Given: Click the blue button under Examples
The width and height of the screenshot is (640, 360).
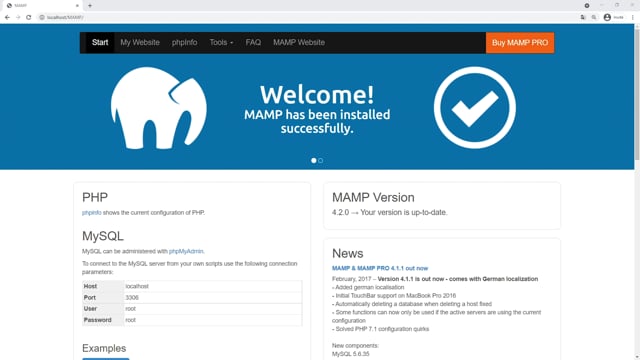Looking at the screenshot, I should click(105, 359).
